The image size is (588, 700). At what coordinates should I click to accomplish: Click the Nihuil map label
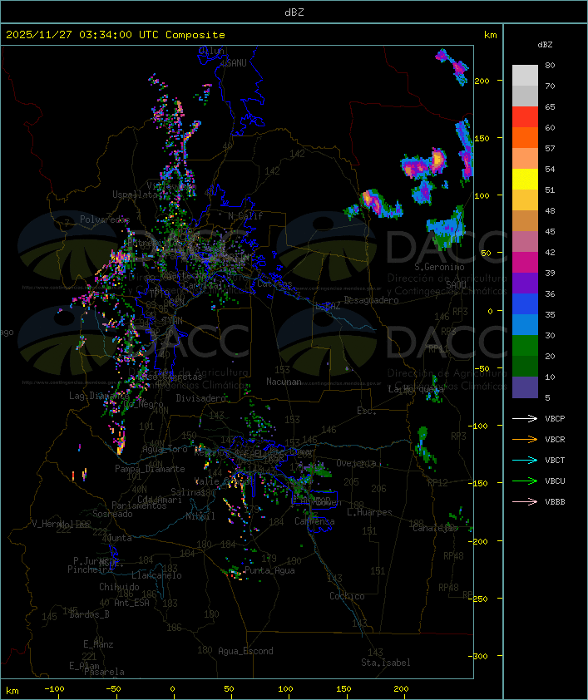200,516
